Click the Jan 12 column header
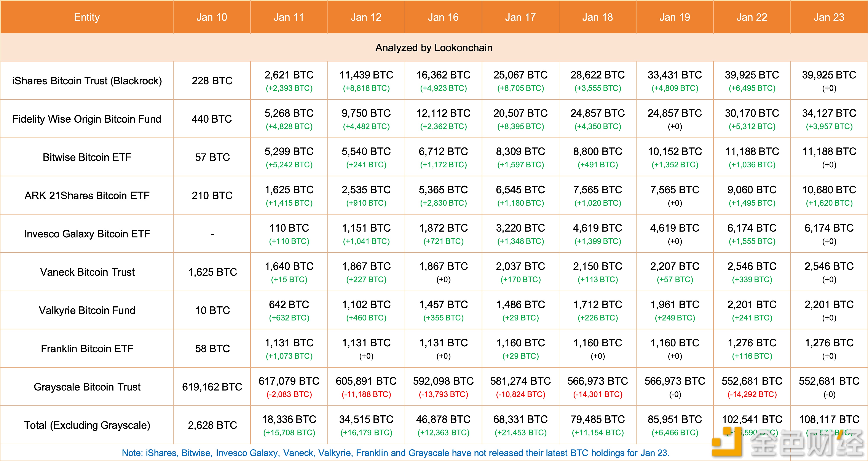The width and height of the screenshot is (868, 461). pyautogui.click(x=366, y=17)
